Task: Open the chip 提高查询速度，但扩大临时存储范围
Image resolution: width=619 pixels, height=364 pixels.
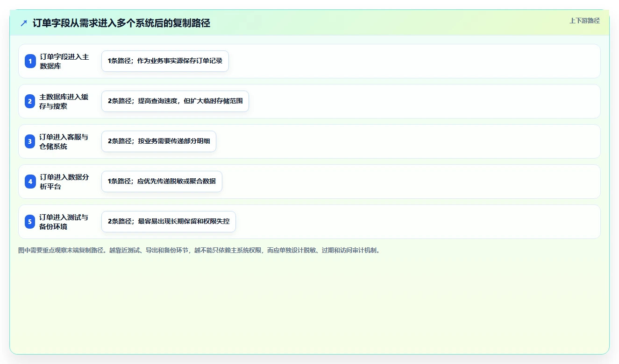Action: pos(175,101)
